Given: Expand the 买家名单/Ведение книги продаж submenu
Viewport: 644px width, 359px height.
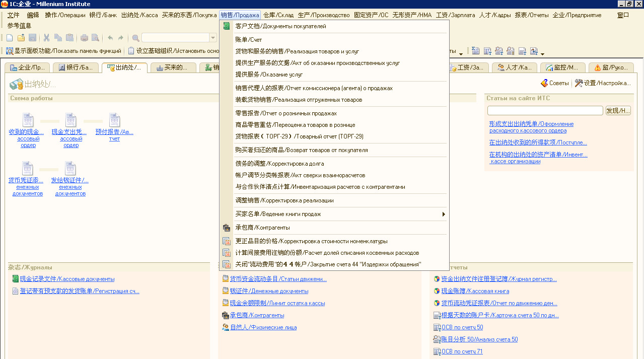Looking at the screenshot, I should pos(444,214).
